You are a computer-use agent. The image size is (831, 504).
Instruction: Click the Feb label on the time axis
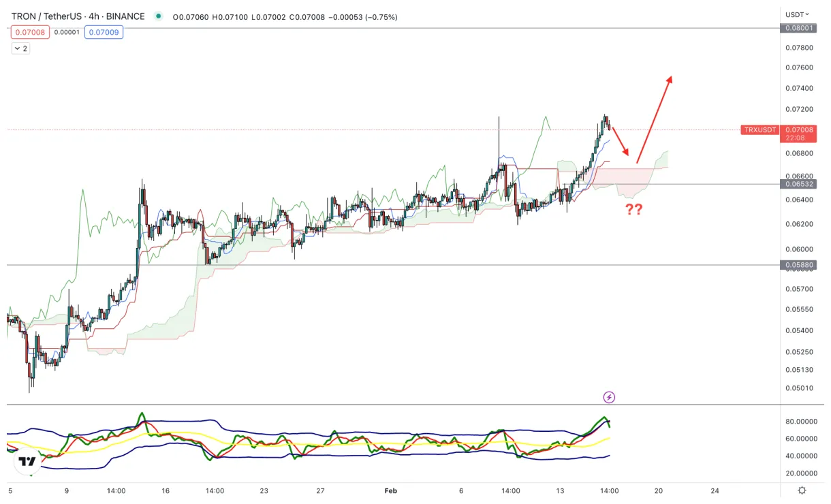click(390, 490)
